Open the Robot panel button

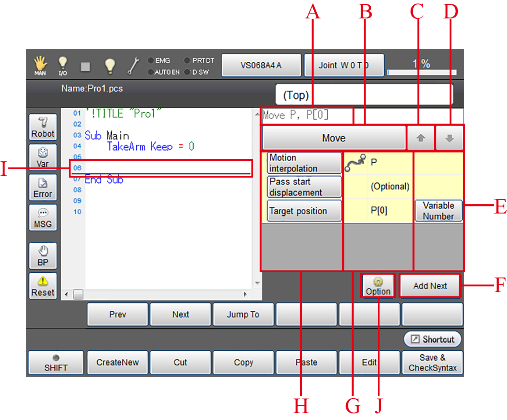(x=43, y=128)
